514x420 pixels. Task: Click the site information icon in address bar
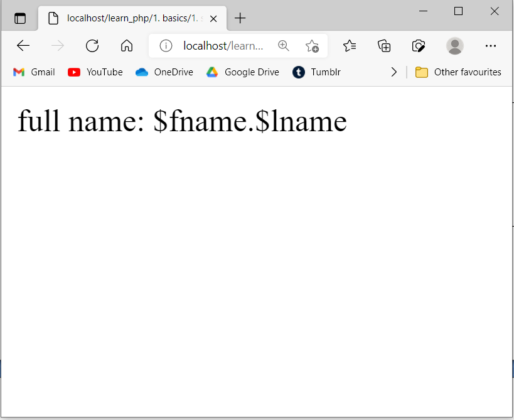tap(166, 46)
